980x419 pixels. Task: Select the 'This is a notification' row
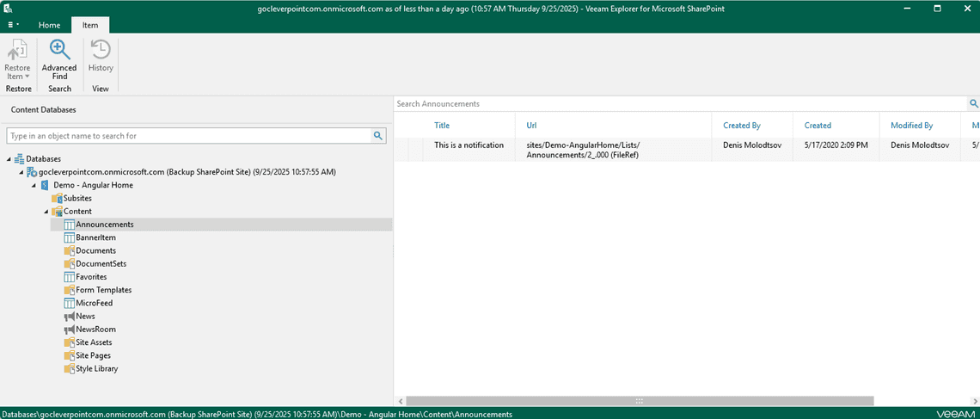(x=687, y=150)
